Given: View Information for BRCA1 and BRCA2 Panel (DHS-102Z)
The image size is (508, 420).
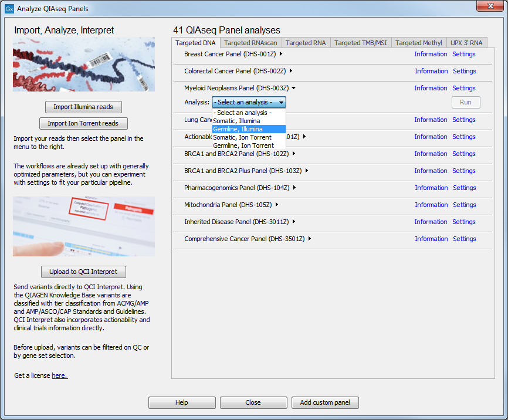Looking at the screenshot, I should tap(431, 154).
